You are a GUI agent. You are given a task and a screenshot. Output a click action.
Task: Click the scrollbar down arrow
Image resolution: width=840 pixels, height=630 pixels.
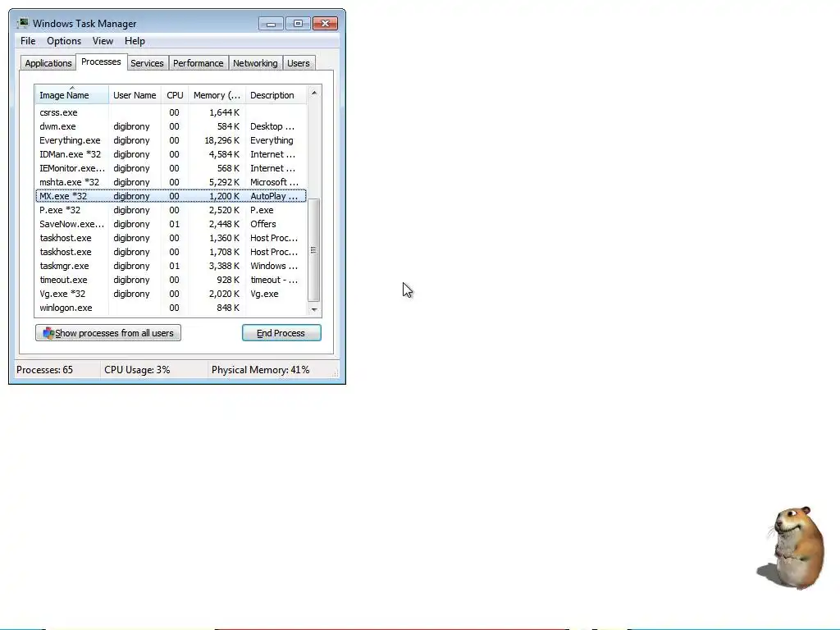point(314,309)
